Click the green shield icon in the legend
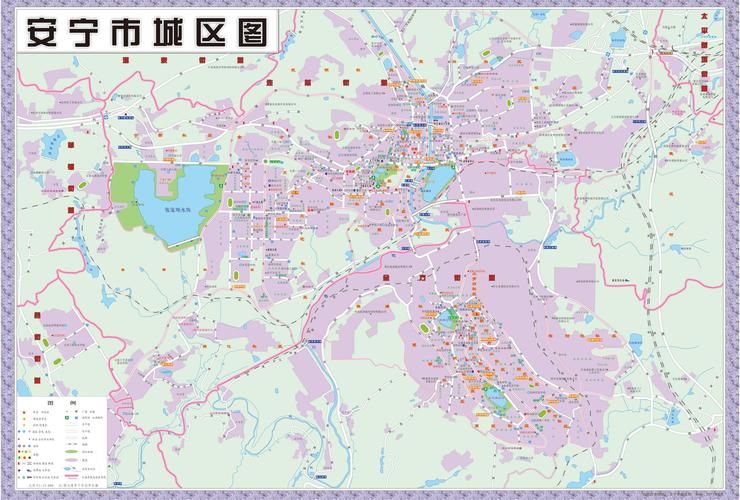This screenshot has height=500, width=740. 67,417
